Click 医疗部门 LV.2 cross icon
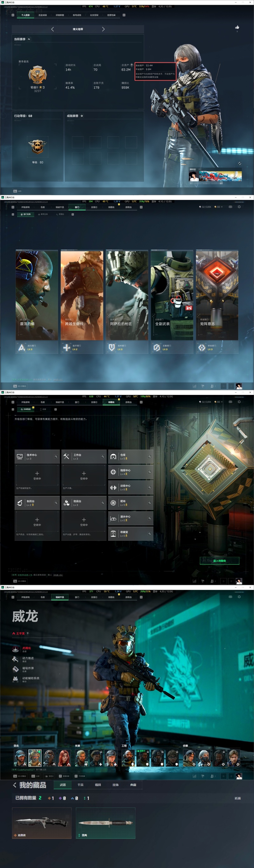Screen dimensions: 254x868 [67, 348]
